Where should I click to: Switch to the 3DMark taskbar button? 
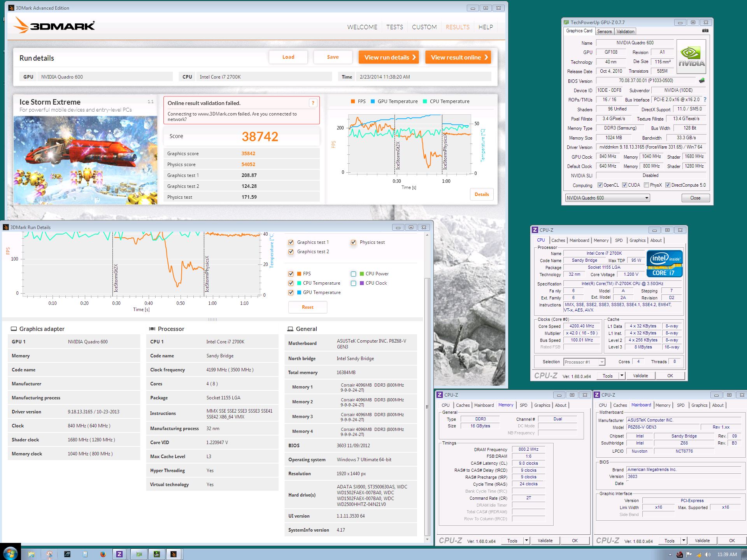(x=174, y=554)
